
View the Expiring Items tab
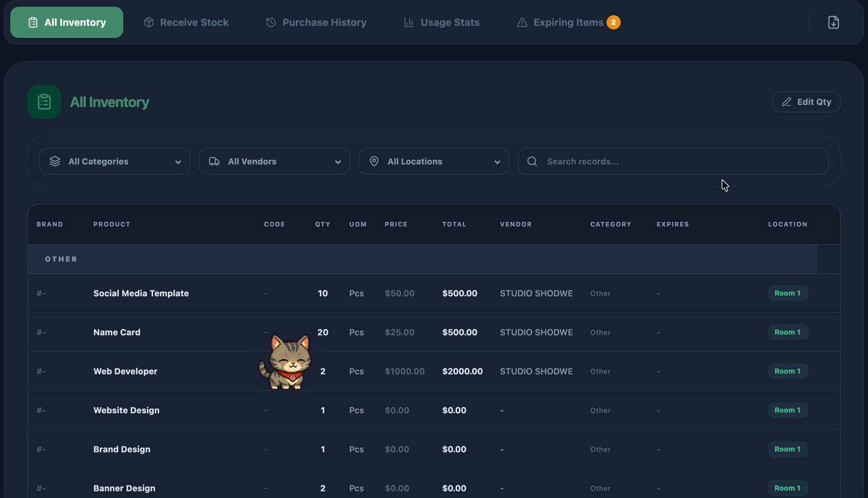pyautogui.click(x=568, y=22)
